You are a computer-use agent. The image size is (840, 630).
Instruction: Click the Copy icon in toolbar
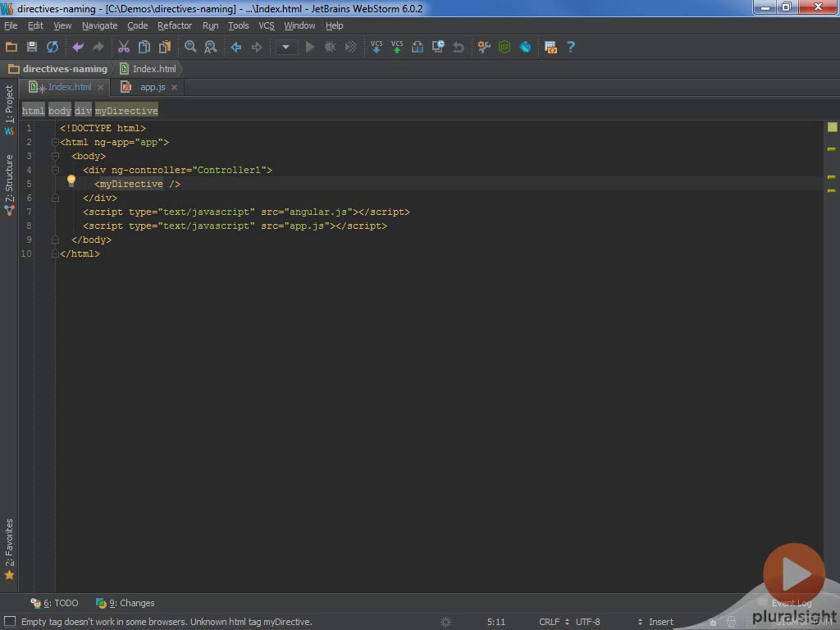point(144,47)
